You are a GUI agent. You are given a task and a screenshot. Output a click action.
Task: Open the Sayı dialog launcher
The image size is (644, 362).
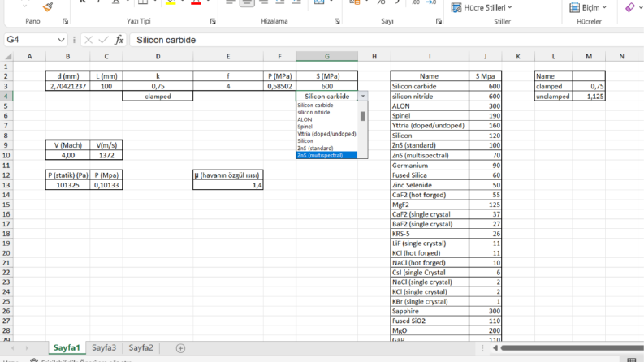click(x=439, y=21)
